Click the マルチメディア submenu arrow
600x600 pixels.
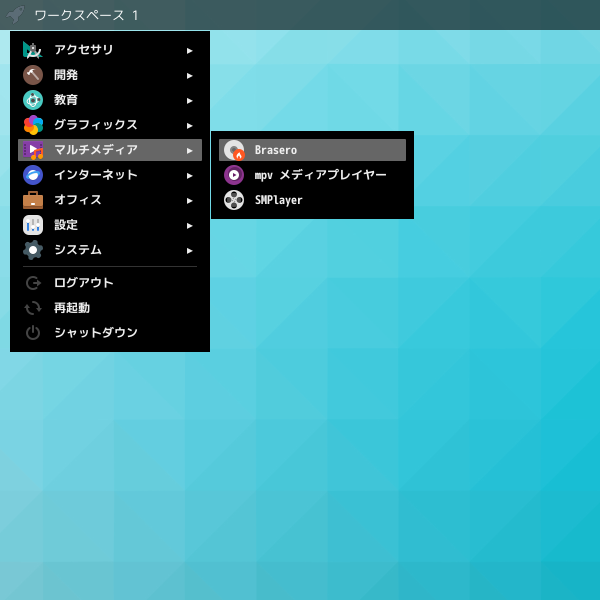pos(189,151)
